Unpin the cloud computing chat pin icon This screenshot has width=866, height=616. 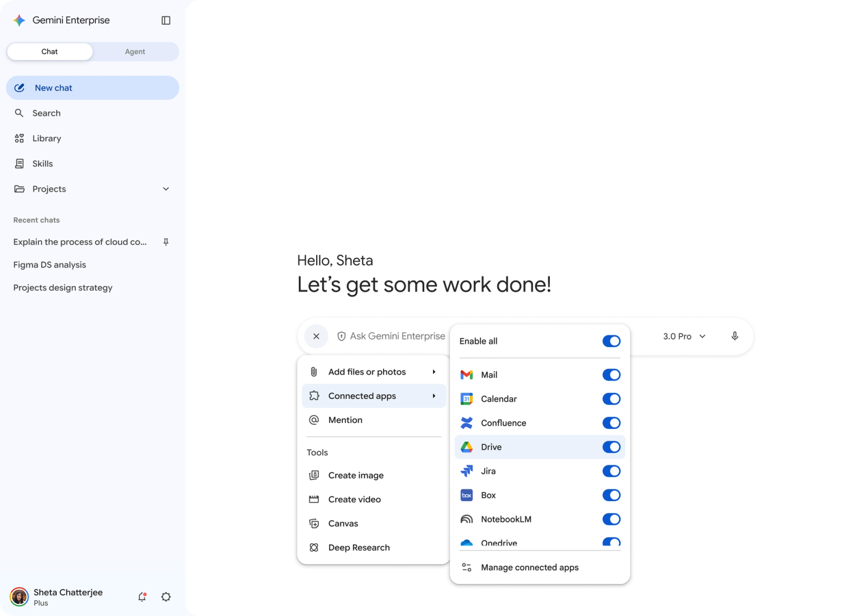[166, 242]
